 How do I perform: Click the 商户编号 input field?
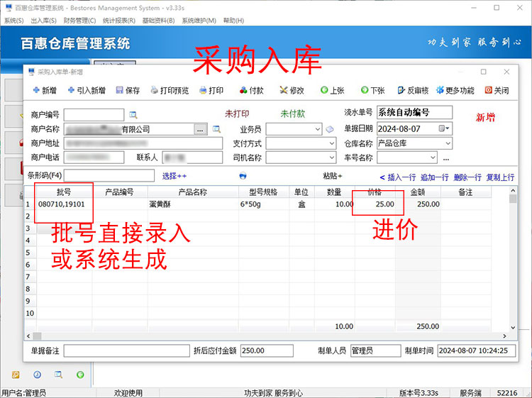pos(94,115)
